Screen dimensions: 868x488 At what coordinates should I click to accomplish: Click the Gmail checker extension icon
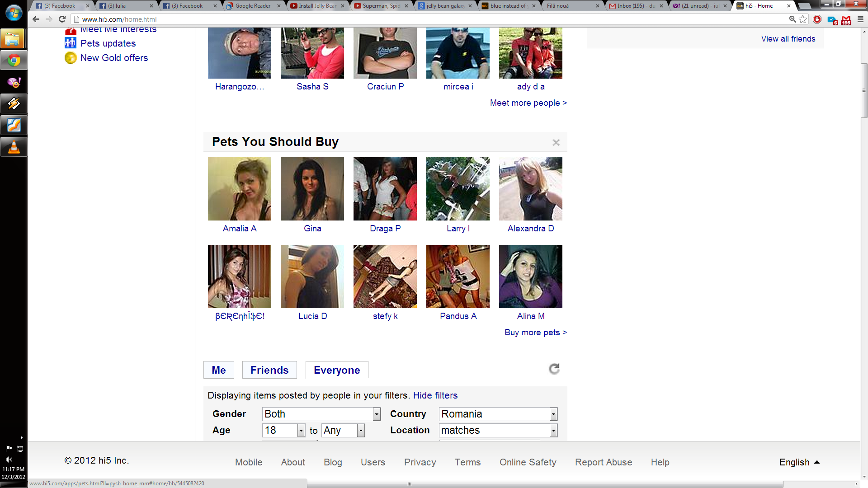(846, 20)
